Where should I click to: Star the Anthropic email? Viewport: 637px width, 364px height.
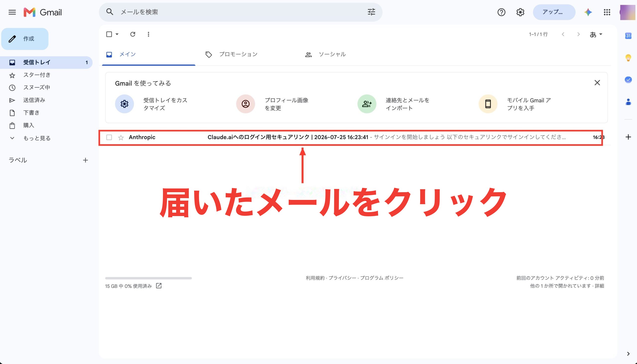121,137
